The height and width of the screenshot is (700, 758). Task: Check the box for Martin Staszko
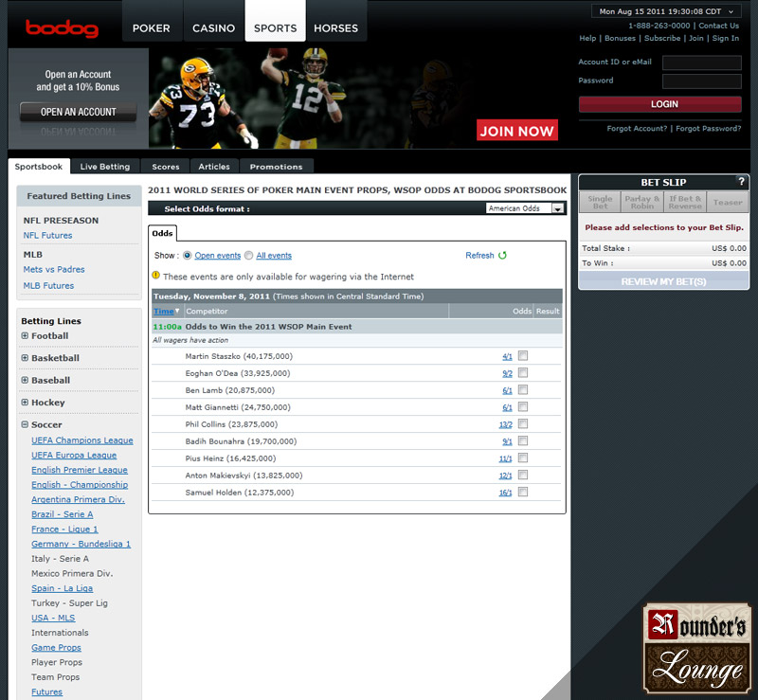(x=523, y=356)
